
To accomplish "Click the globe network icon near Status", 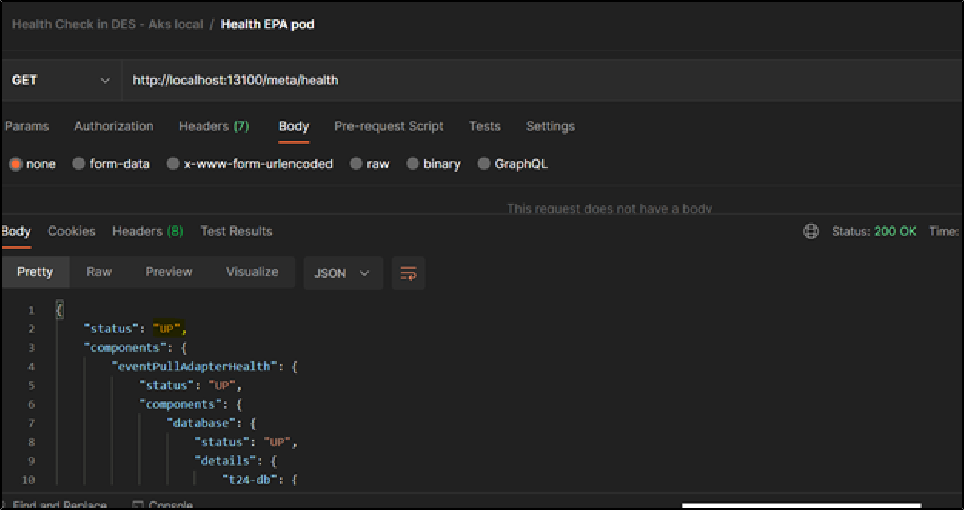I will click(x=811, y=231).
